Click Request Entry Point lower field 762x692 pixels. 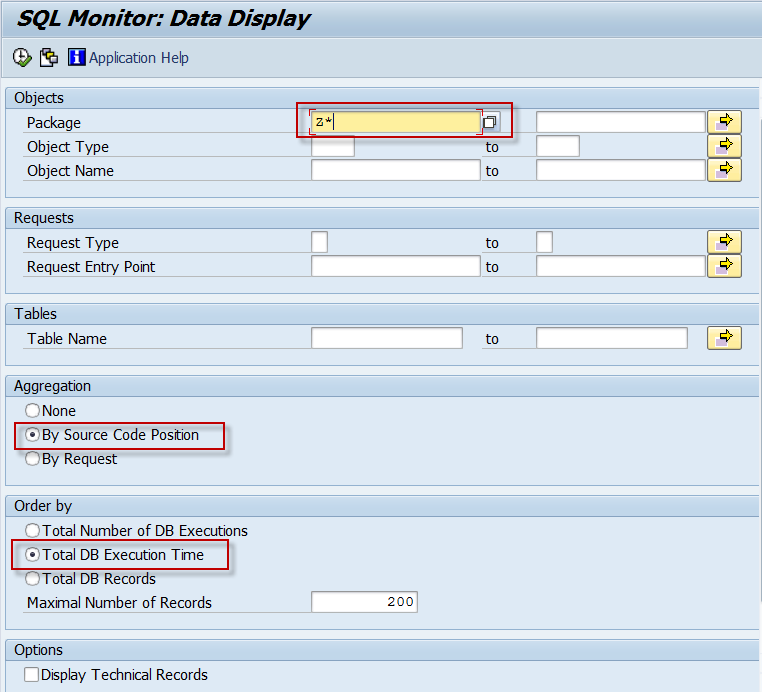[396, 266]
